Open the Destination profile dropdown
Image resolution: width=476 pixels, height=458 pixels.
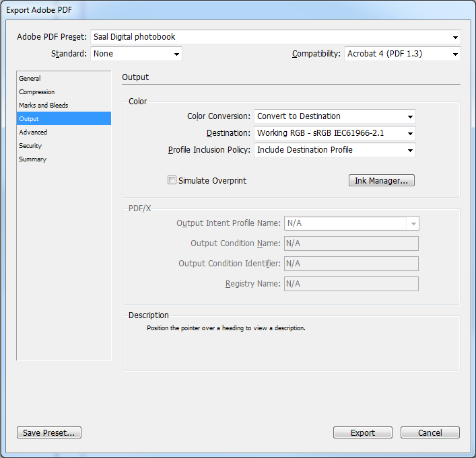[x=335, y=133]
